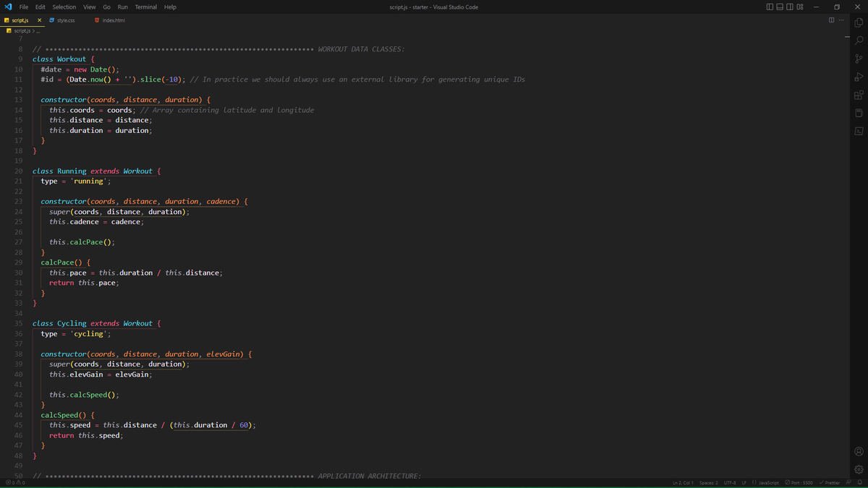Click "type = 'cycling';" on line 36
This screenshot has width=868, height=488.
coord(76,334)
